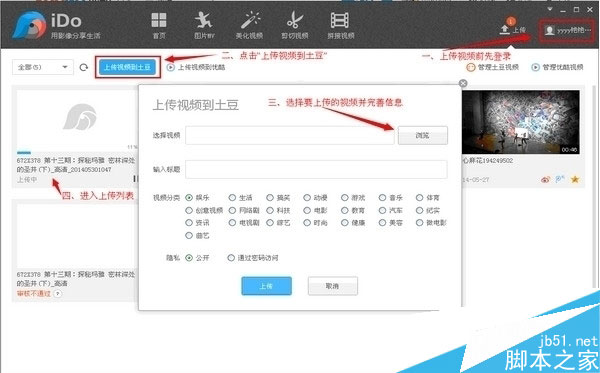Select the 动漫 category radio

click(307, 198)
